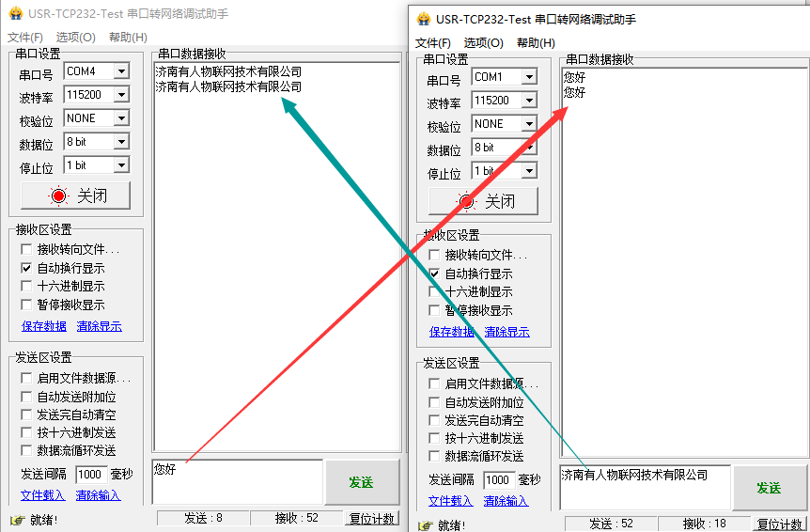Open 选项(O) menu in left window

pos(75,38)
